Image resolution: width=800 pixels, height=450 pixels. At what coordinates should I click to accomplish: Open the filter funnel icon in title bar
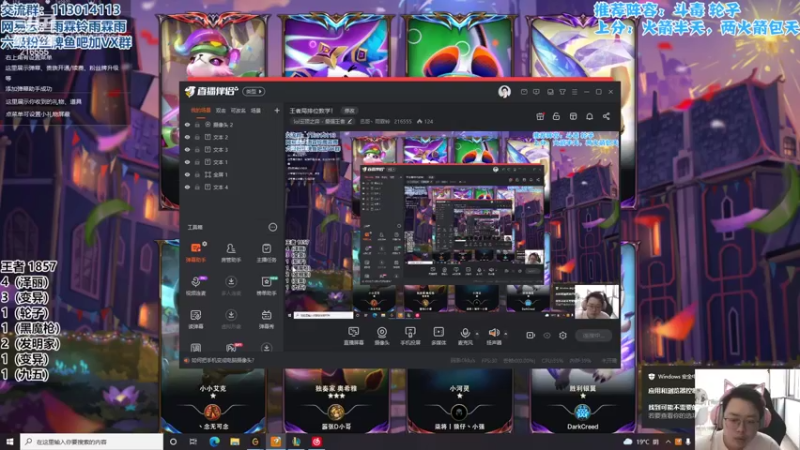tap(562, 92)
